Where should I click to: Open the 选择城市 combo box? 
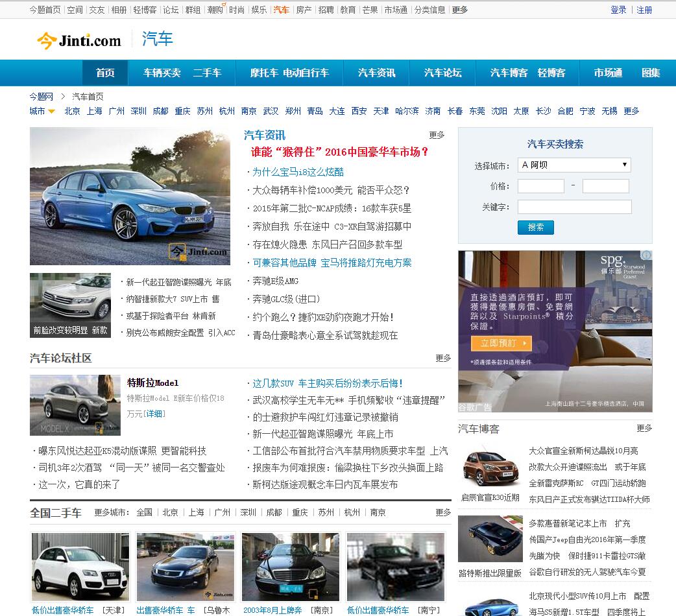point(574,165)
